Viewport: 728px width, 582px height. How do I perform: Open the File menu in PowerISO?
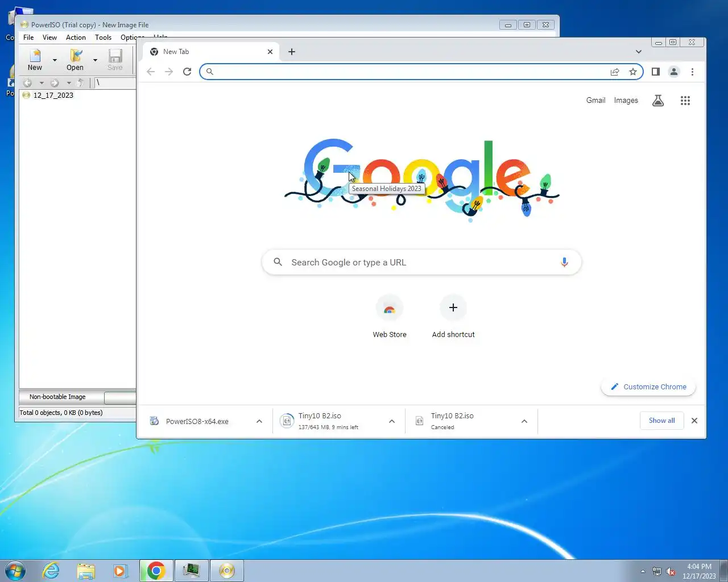(x=28, y=38)
